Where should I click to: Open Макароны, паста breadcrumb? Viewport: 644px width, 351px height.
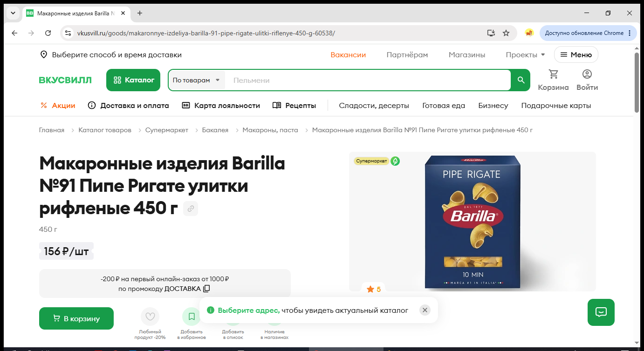270,130
